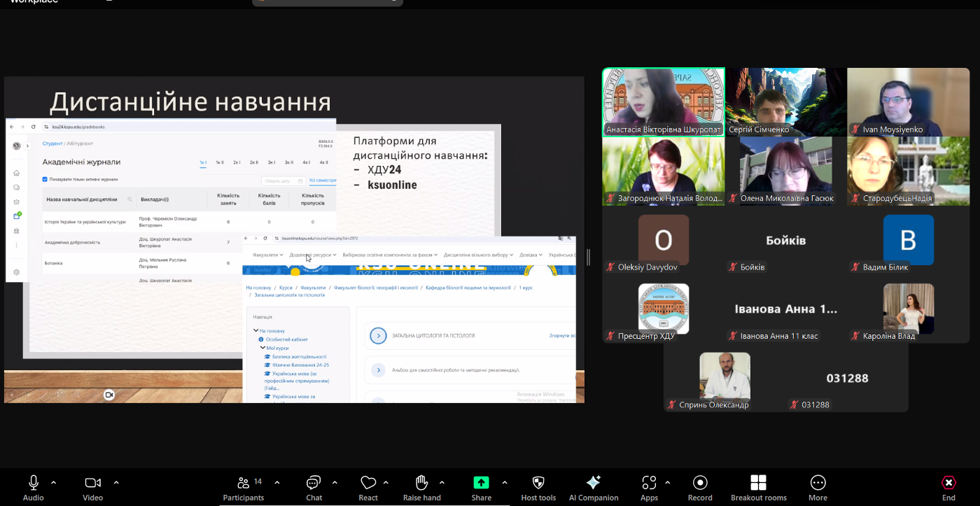Click the Пресцентр ХДУ logo tile
The width and height of the screenshot is (980, 506).
[663, 309]
